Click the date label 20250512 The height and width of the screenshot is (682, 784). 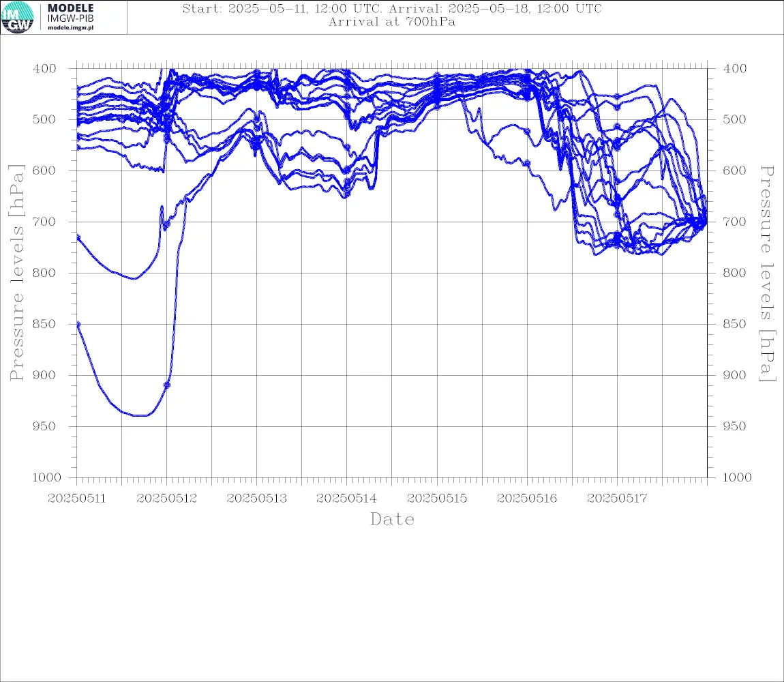(167, 499)
